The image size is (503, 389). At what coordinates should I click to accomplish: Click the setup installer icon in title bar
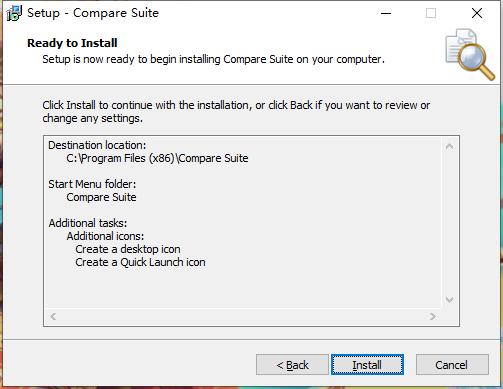pyautogui.click(x=14, y=13)
